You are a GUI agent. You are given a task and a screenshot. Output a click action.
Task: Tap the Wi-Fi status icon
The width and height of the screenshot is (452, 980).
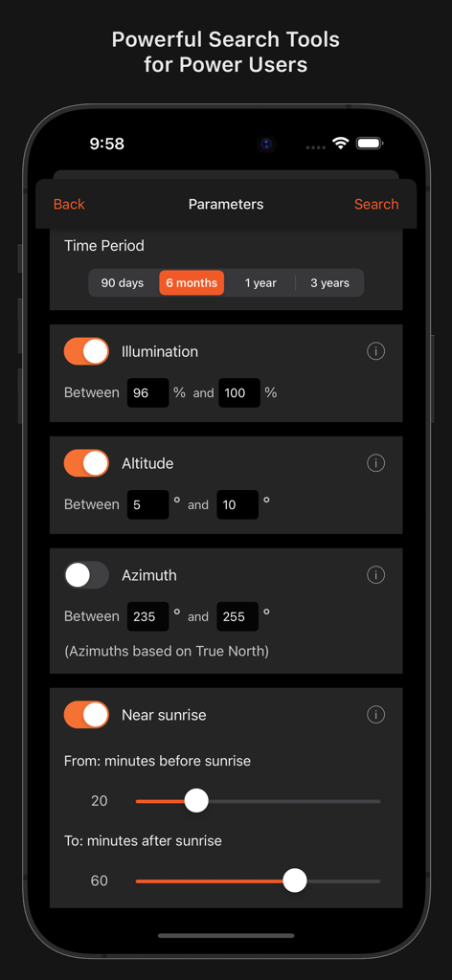point(340,144)
